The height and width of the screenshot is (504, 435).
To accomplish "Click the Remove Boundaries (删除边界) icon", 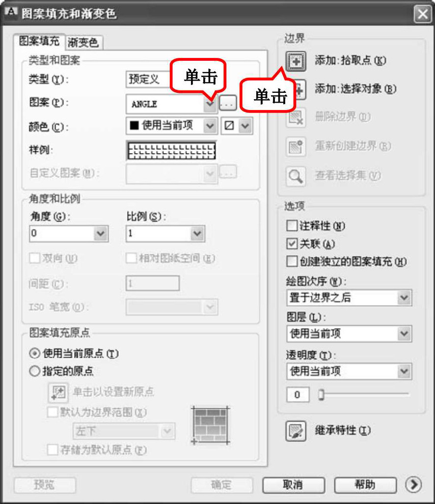I will pyautogui.click(x=296, y=117).
